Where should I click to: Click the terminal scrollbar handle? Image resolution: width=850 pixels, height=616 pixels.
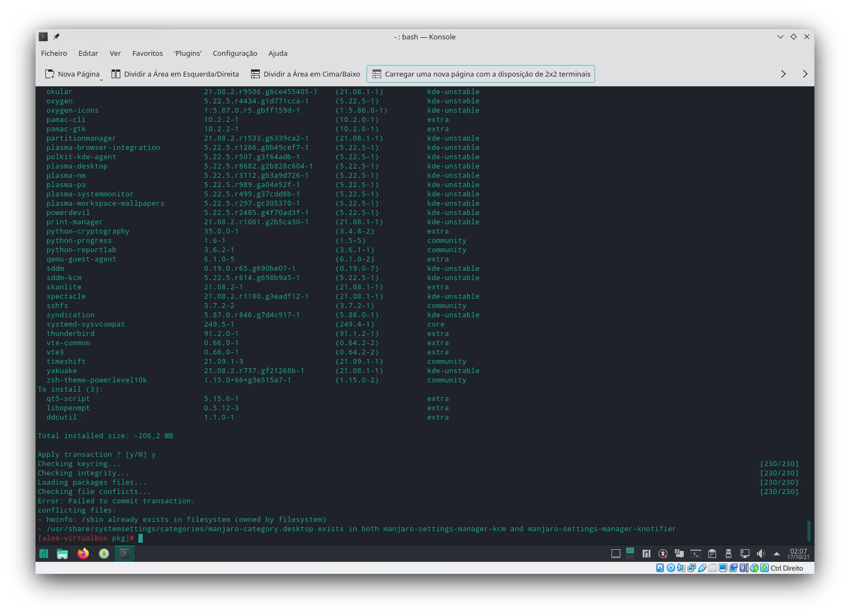809,531
